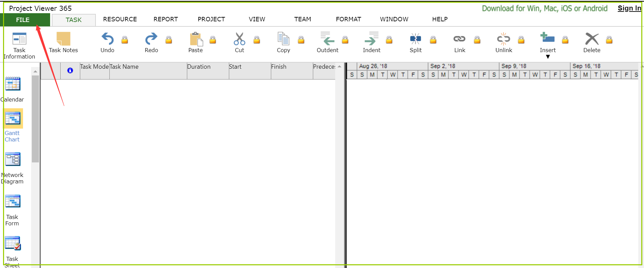644x268 pixels.
Task: Open the Task Form view
Action: point(13,210)
